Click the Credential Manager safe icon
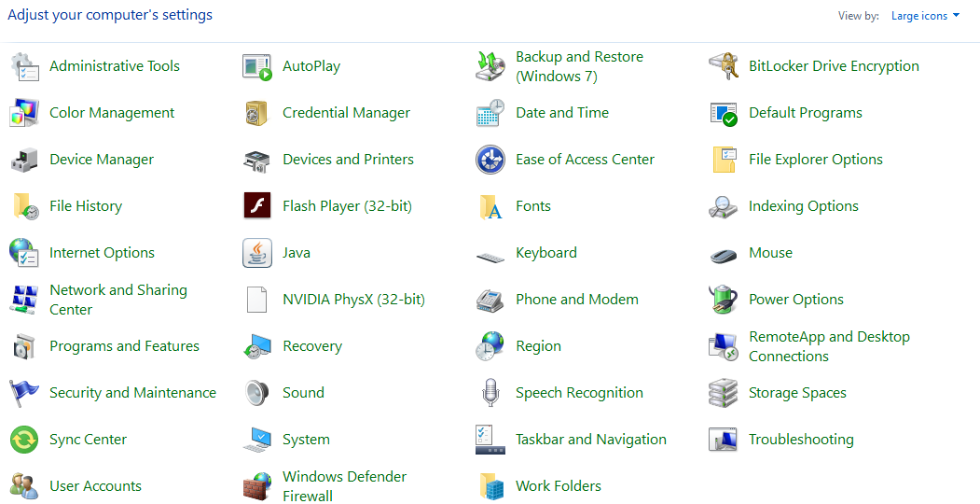This screenshot has width=980, height=504. click(x=257, y=113)
